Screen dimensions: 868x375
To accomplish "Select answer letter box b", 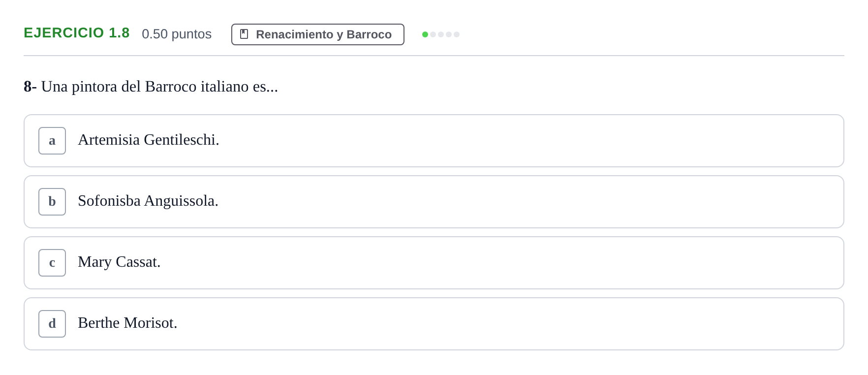I will click(52, 202).
